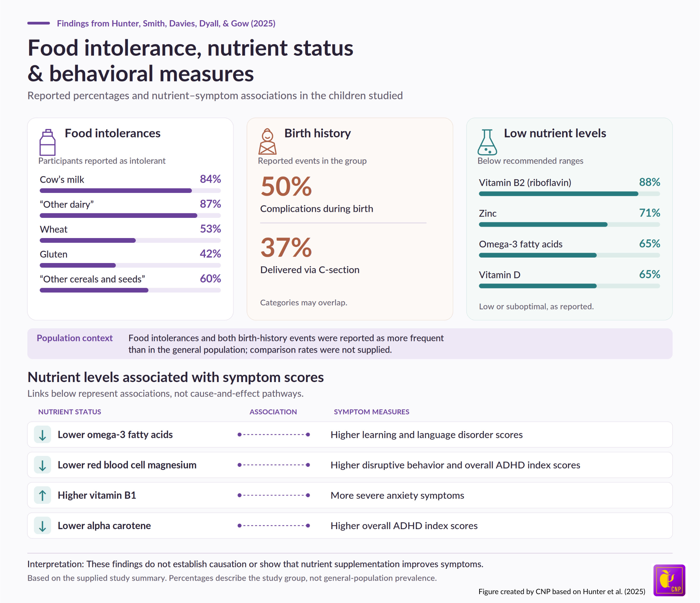Click the 'Figure created by CNP' credit line
The width and height of the screenshot is (700, 603).
click(x=562, y=591)
